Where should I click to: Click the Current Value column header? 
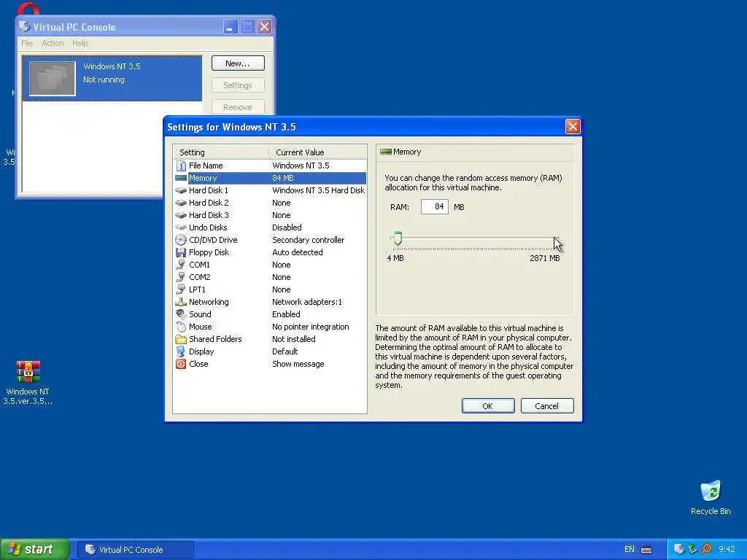point(318,152)
